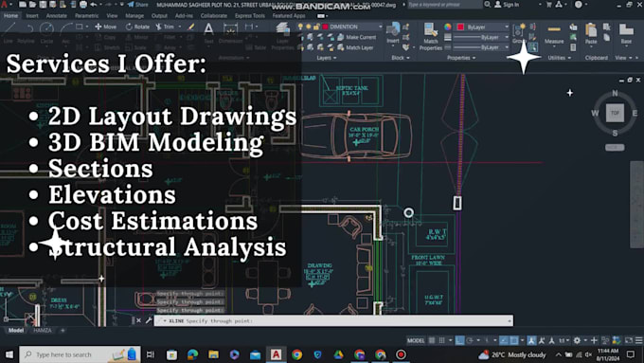Click the Sign In button

coord(507,5)
